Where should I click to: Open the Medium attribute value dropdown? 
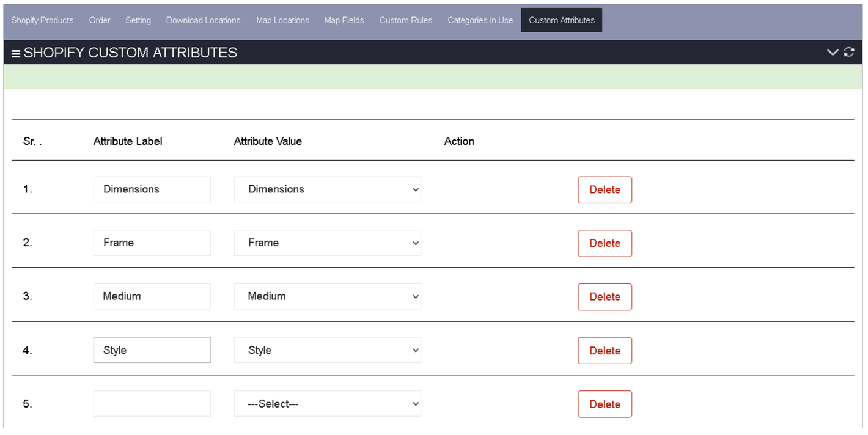(328, 296)
